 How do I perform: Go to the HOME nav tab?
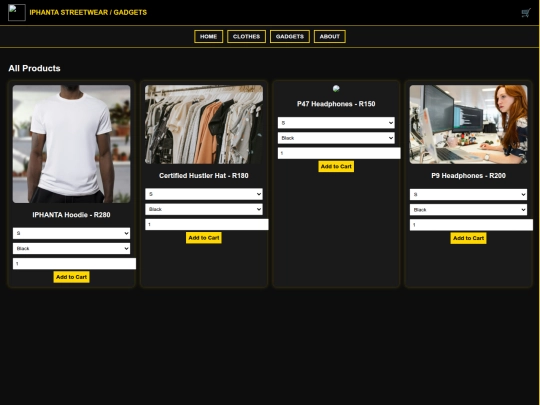pos(208,37)
